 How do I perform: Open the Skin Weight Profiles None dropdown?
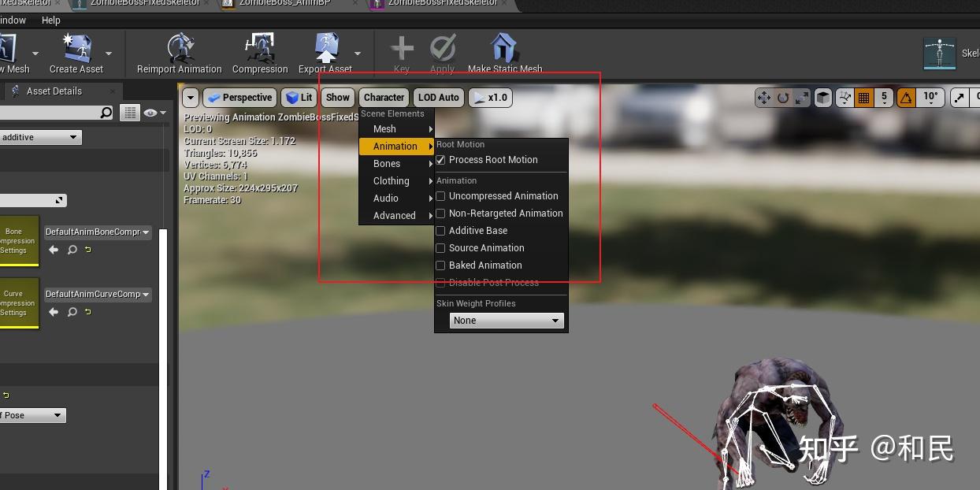point(507,320)
